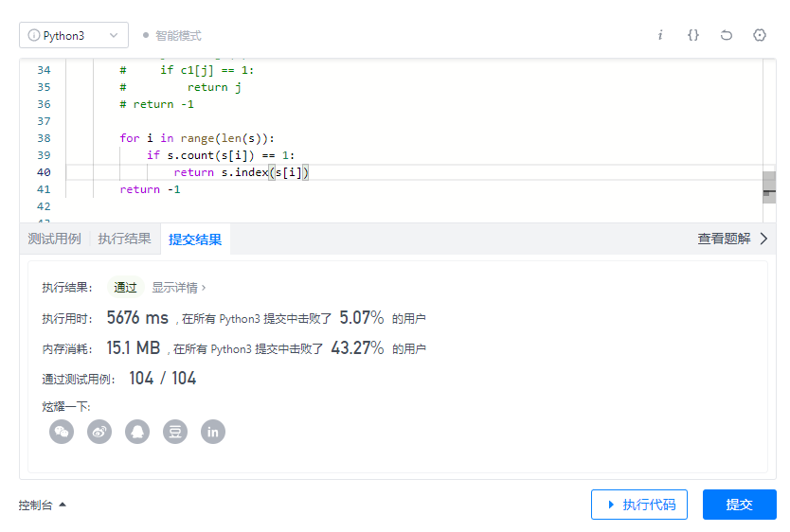Click line number 38 in gutter
The image size is (790, 532).
44,138
